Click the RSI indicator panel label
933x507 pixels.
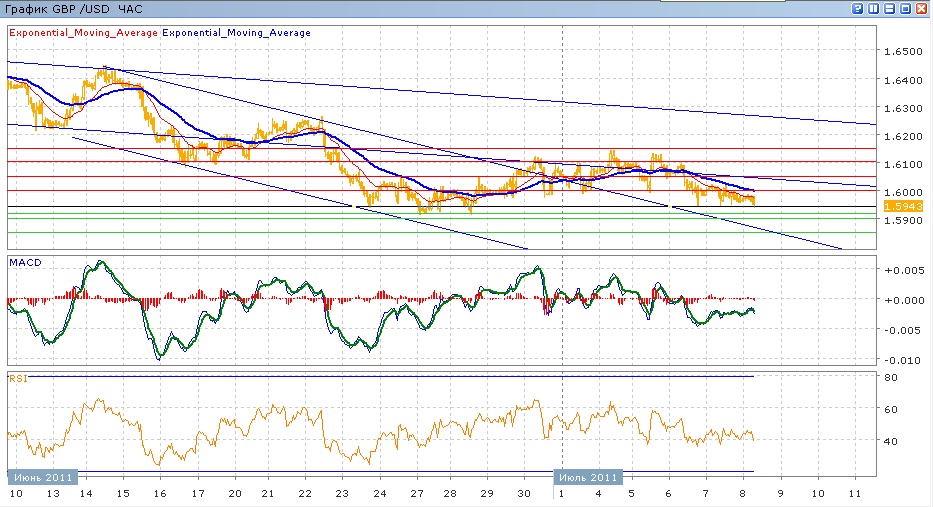click(17, 378)
